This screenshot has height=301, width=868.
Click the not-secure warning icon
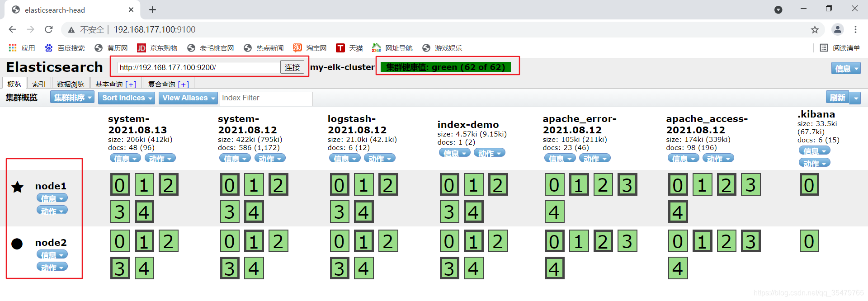[71, 30]
